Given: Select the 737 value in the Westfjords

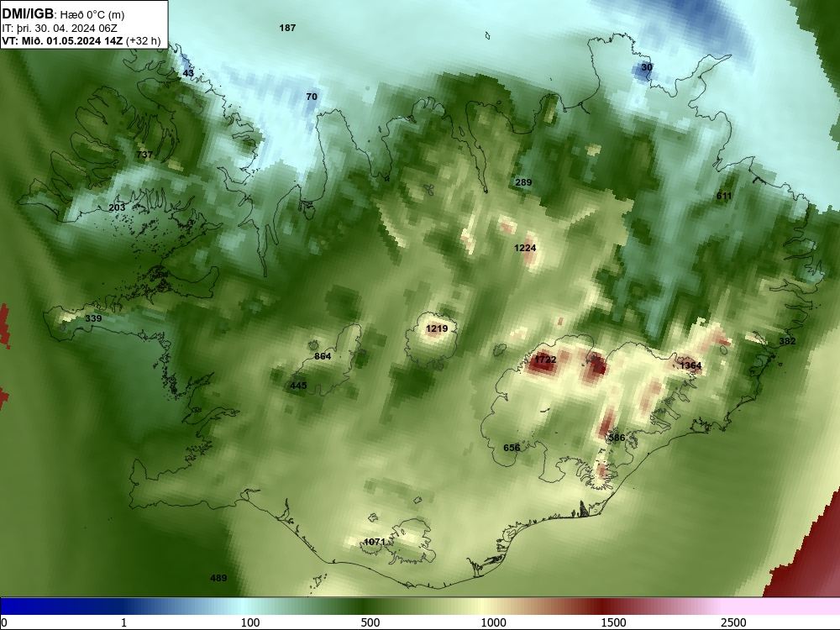Looking at the screenshot, I should [x=144, y=155].
